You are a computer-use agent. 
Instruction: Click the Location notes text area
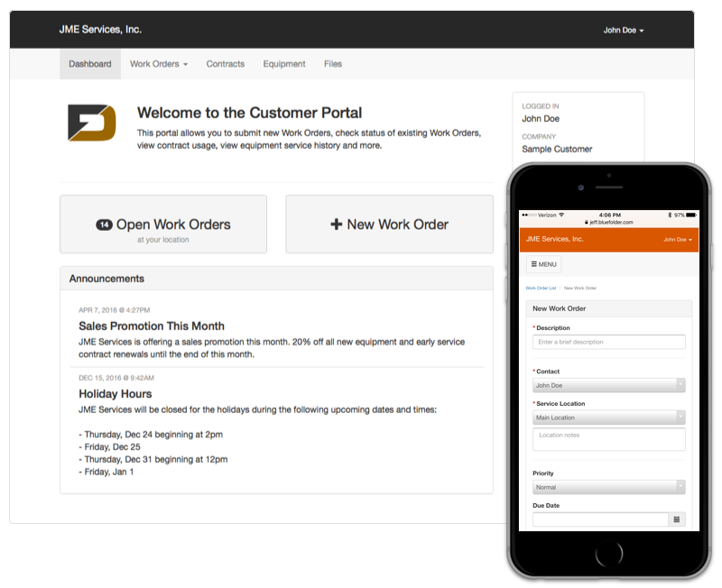(608, 439)
